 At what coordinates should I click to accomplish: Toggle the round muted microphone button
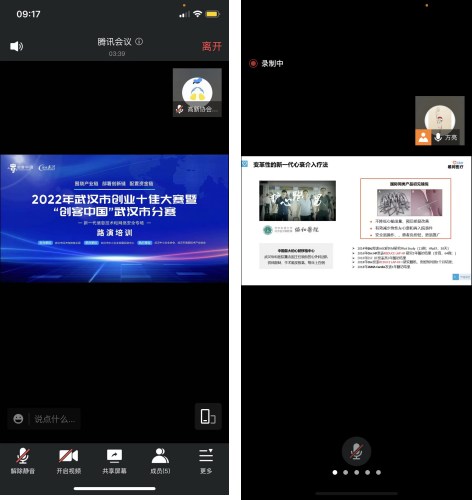[x=356, y=451]
